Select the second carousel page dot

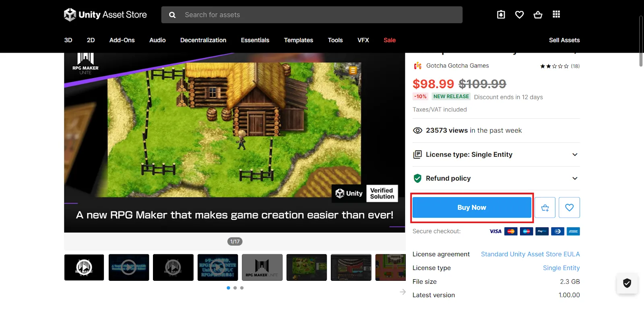pos(235,288)
